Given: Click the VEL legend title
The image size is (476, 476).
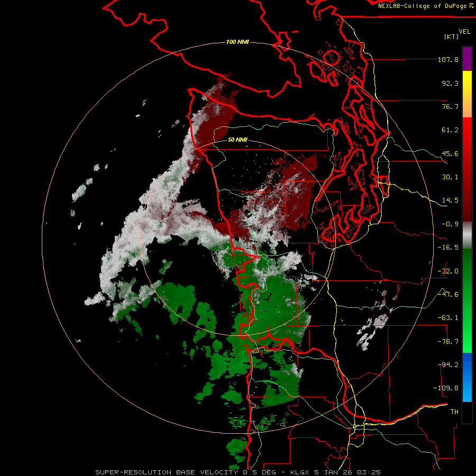Looking at the screenshot, I should click(464, 32).
